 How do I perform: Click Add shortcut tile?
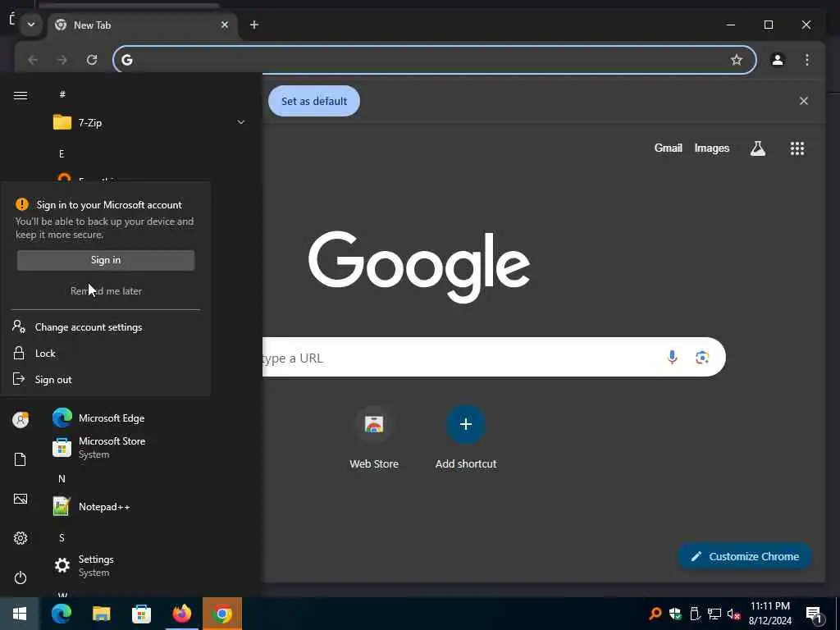coord(466,438)
